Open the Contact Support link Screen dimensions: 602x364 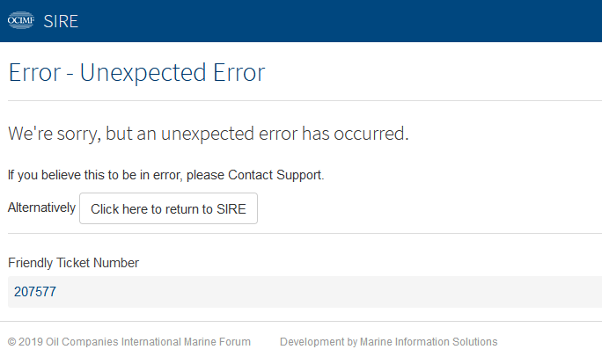point(275,175)
